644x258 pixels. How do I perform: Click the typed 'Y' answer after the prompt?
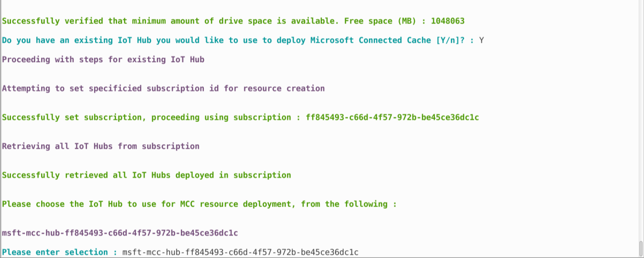pyautogui.click(x=481, y=40)
